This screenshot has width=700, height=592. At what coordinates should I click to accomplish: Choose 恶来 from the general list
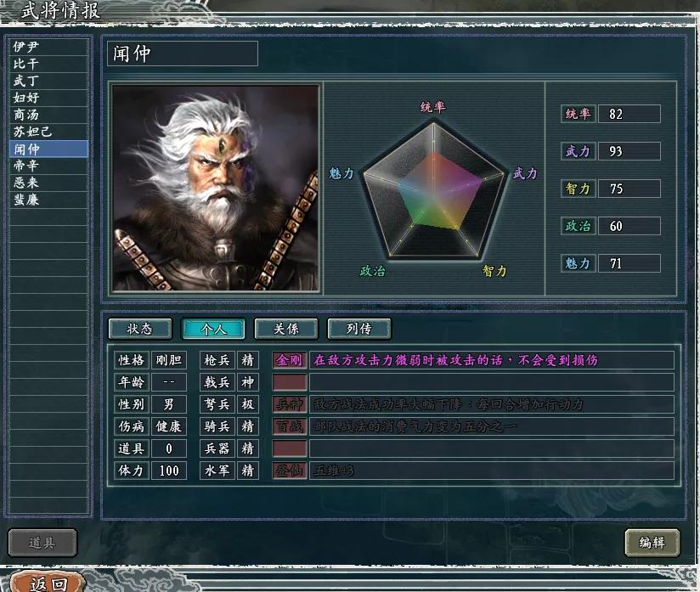pyautogui.click(x=48, y=183)
